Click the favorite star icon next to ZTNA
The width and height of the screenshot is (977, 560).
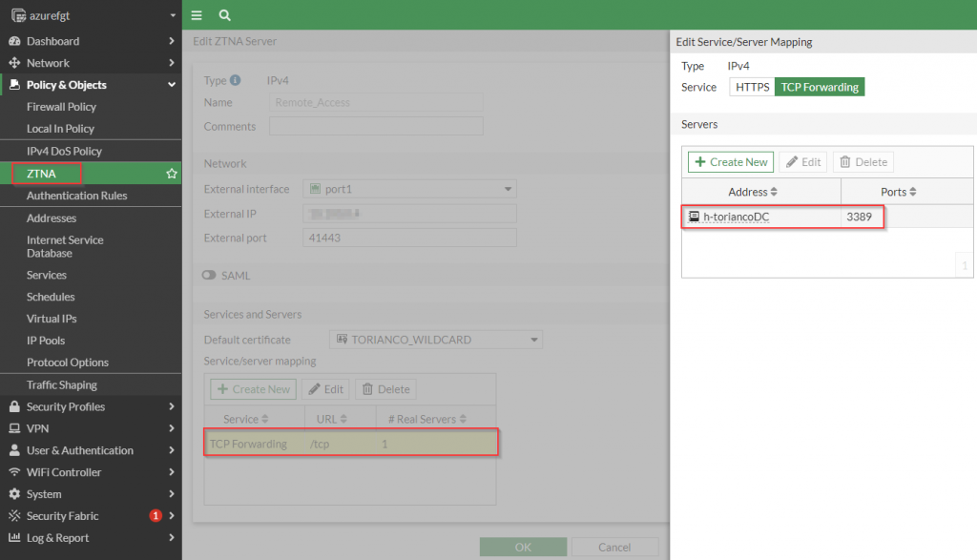(172, 174)
